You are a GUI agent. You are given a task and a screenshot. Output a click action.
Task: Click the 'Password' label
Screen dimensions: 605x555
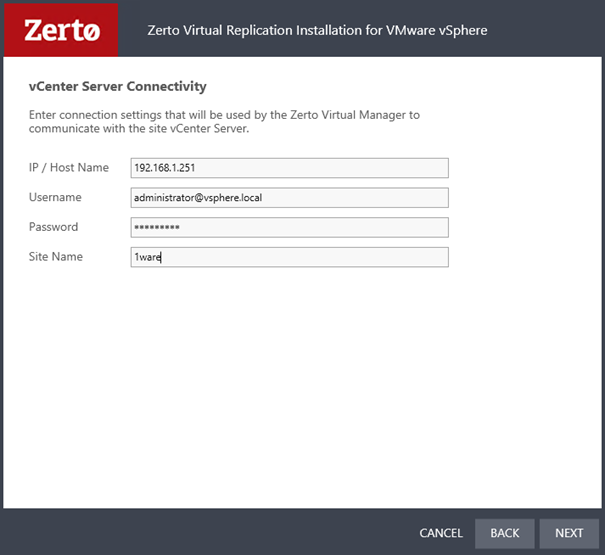[53, 227]
